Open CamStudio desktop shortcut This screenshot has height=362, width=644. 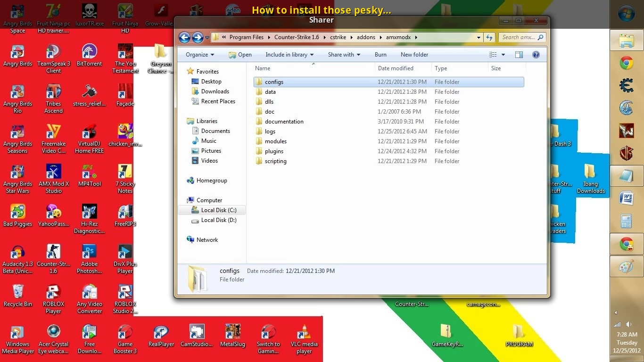tap(197, 336)
